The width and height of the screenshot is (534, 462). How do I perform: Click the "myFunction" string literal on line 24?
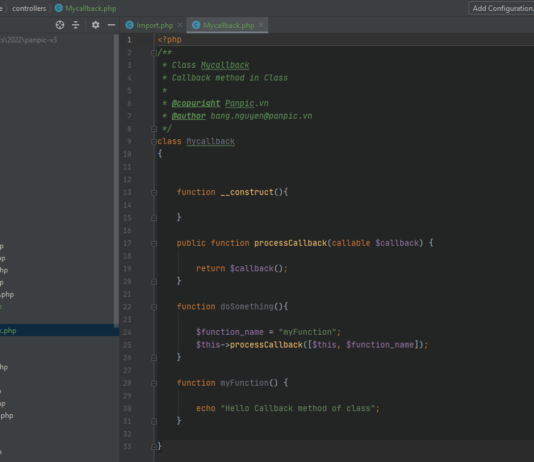click(x=307, y=332)
